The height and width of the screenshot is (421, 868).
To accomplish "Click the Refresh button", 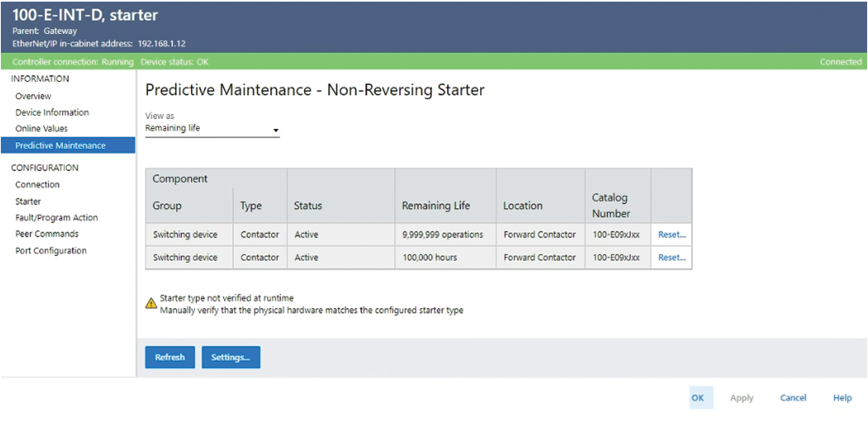I will tap(170, 357).
